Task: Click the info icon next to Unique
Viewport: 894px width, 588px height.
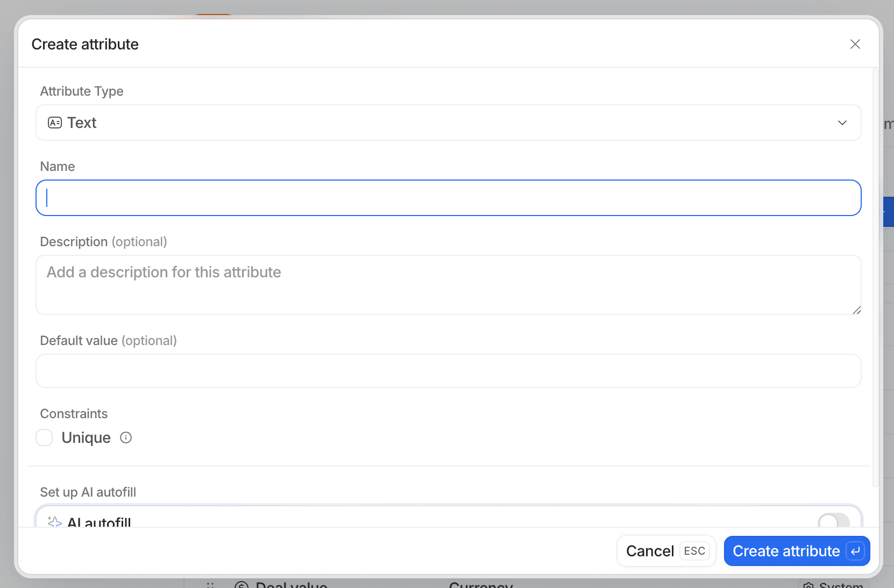Action: point(126,438)
